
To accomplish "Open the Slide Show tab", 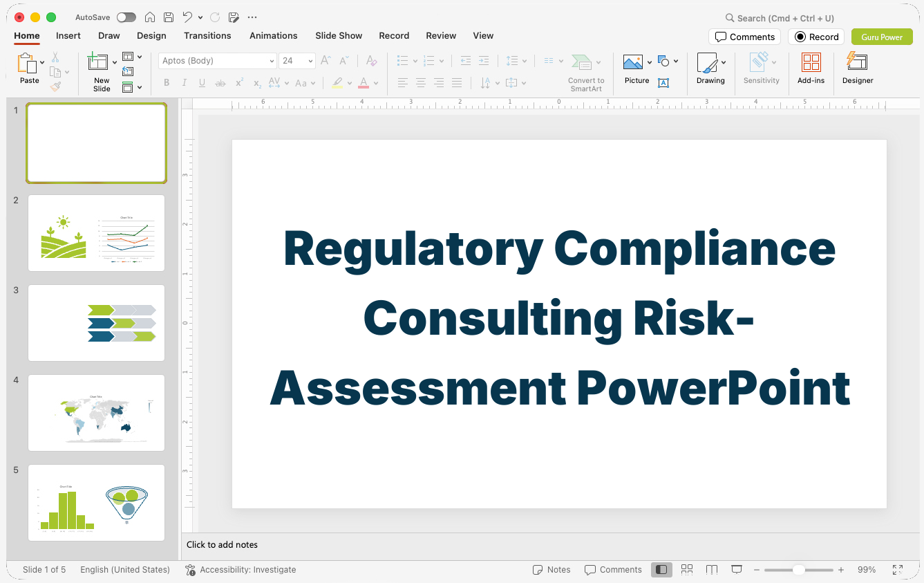I will tap(339, 35).
